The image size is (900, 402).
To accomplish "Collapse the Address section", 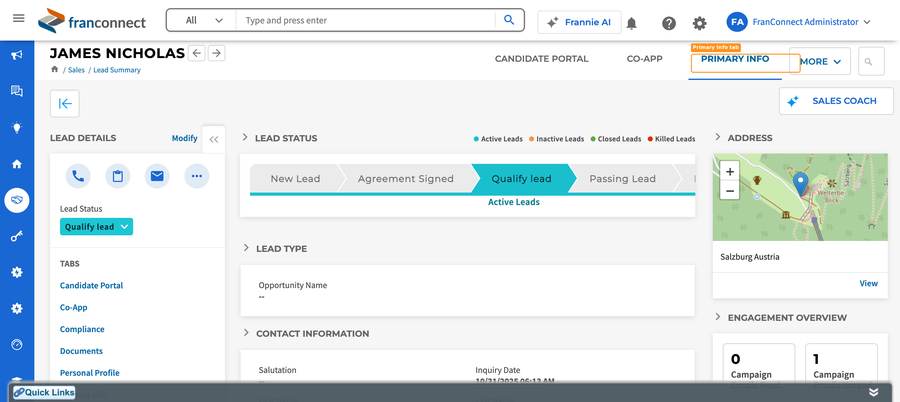I will pyautogui.click(x=717, y=137).
